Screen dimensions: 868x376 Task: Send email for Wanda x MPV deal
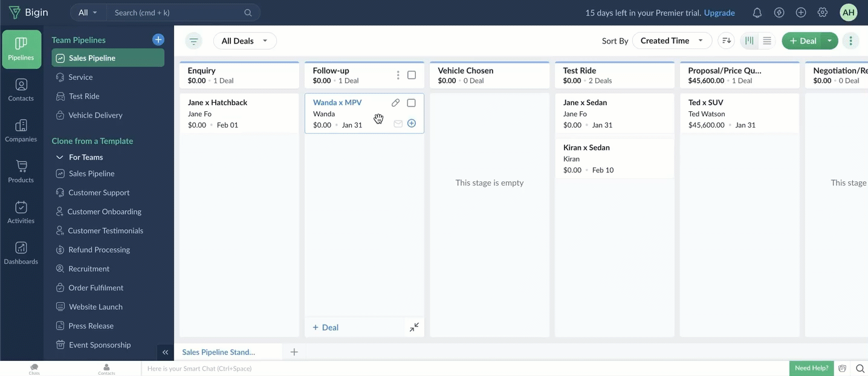click(398, 123)
